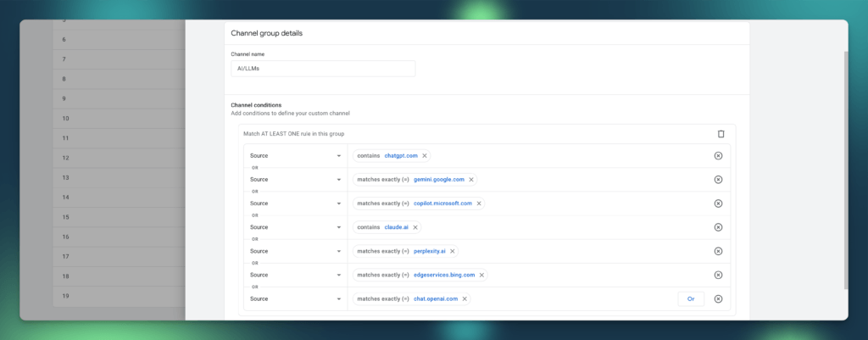Delete the condition group with trash icon

tap(721, 134)
